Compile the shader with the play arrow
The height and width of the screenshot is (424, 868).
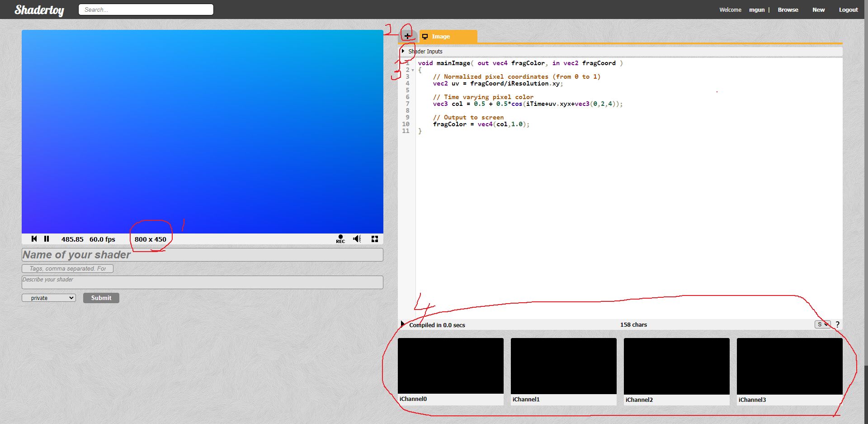tap(403, 324)
